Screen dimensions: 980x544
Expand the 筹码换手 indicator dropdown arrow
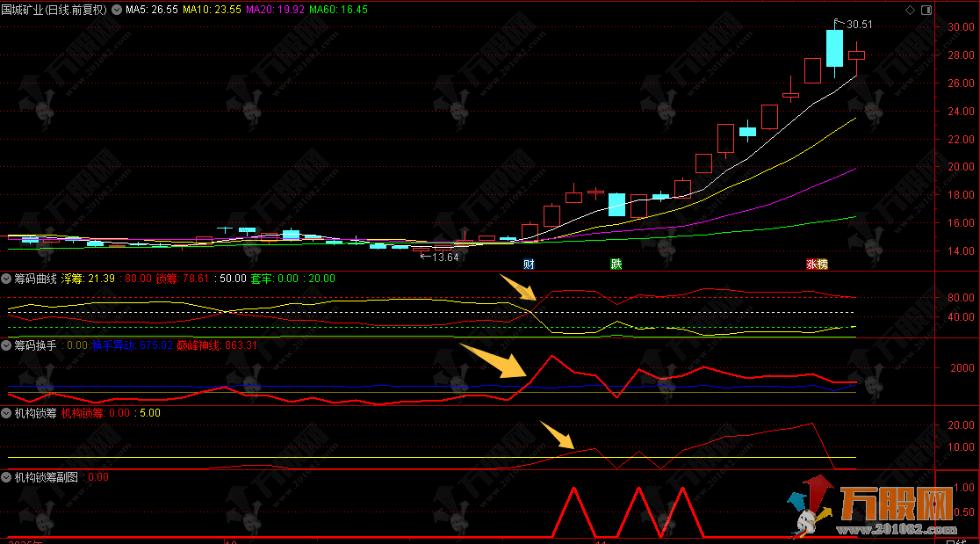tap(6, 345)
